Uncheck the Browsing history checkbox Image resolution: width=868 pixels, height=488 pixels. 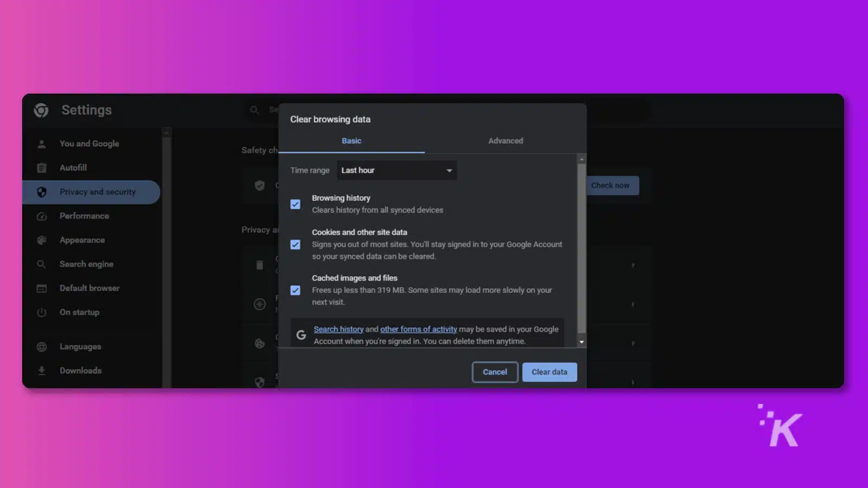pyautogui.click(x=295, y=204)
